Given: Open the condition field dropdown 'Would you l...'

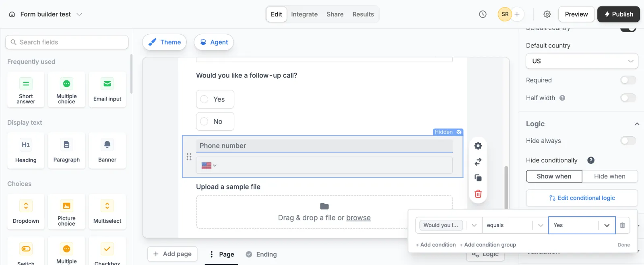Looking at the screenshot, I should [449, 225].
